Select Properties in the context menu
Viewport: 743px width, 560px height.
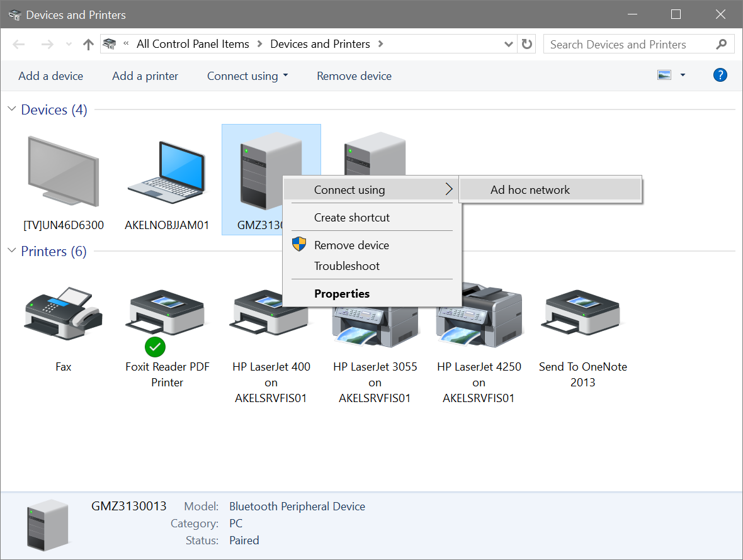point(342,293)
